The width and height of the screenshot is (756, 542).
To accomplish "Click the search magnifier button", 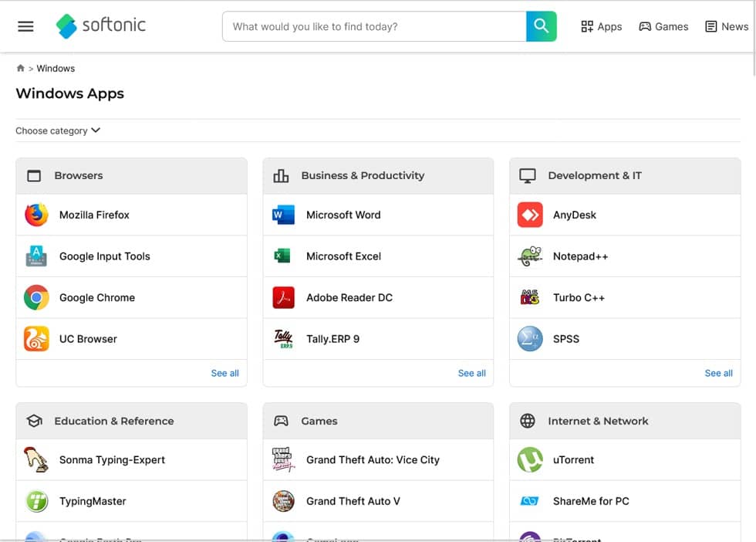I will click(541, 26).
